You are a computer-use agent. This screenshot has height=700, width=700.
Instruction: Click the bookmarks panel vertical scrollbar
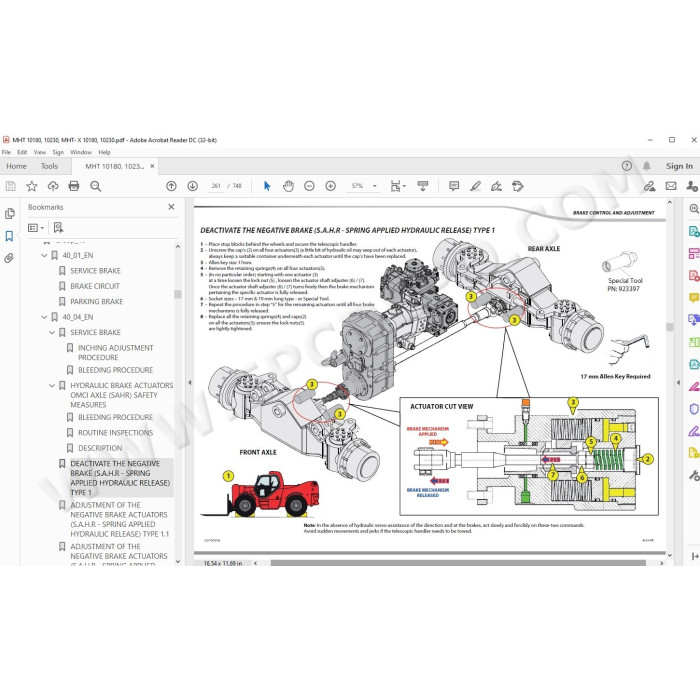click(178, 295)
